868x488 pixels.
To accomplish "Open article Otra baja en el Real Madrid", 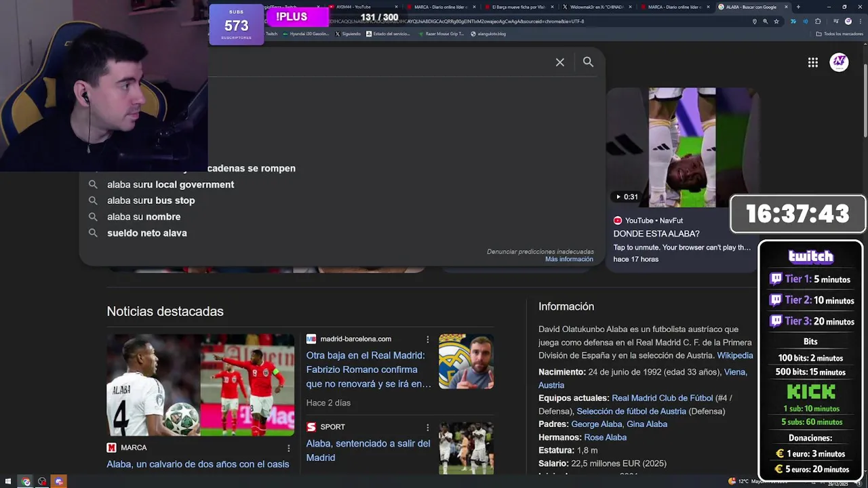I will (x=368, y=369).
